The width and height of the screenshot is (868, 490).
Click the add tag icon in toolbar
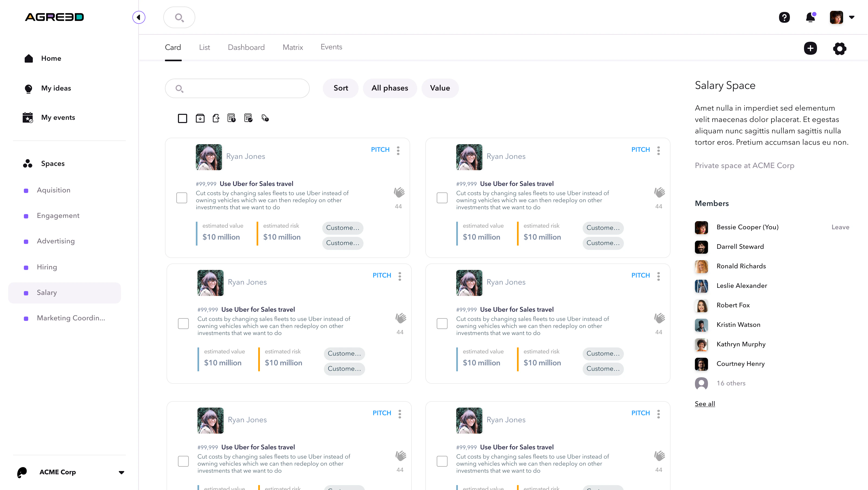tap(265, 118)
